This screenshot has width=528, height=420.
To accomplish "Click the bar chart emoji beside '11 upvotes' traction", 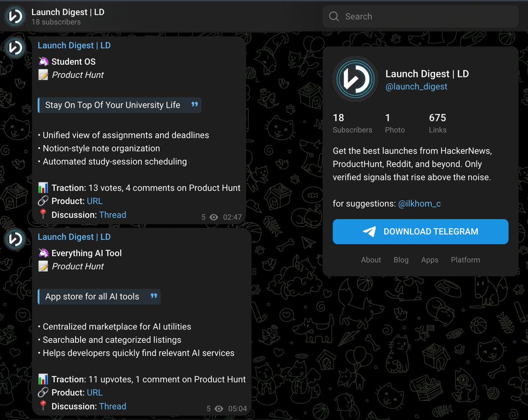I will click(43, 379).
